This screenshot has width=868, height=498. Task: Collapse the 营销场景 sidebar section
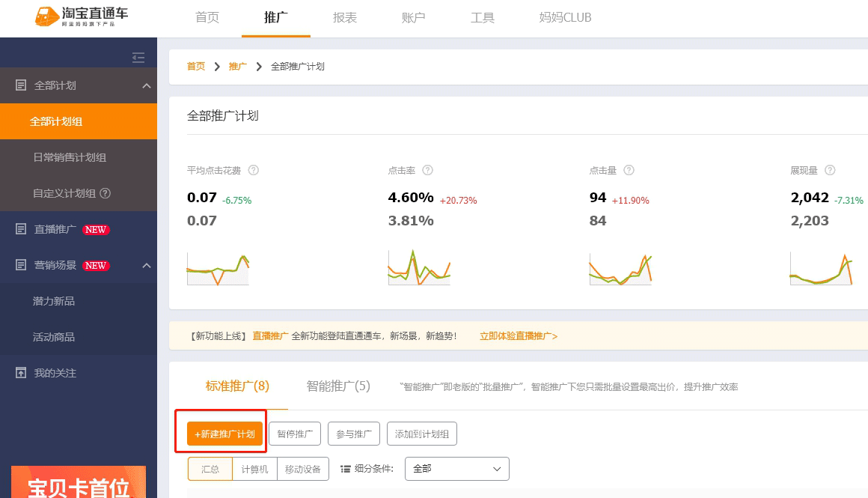pos(147,265)
